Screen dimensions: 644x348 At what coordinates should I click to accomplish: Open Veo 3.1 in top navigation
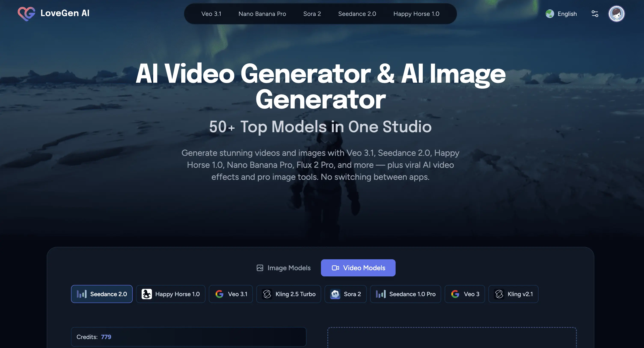[x=211, y=14]
